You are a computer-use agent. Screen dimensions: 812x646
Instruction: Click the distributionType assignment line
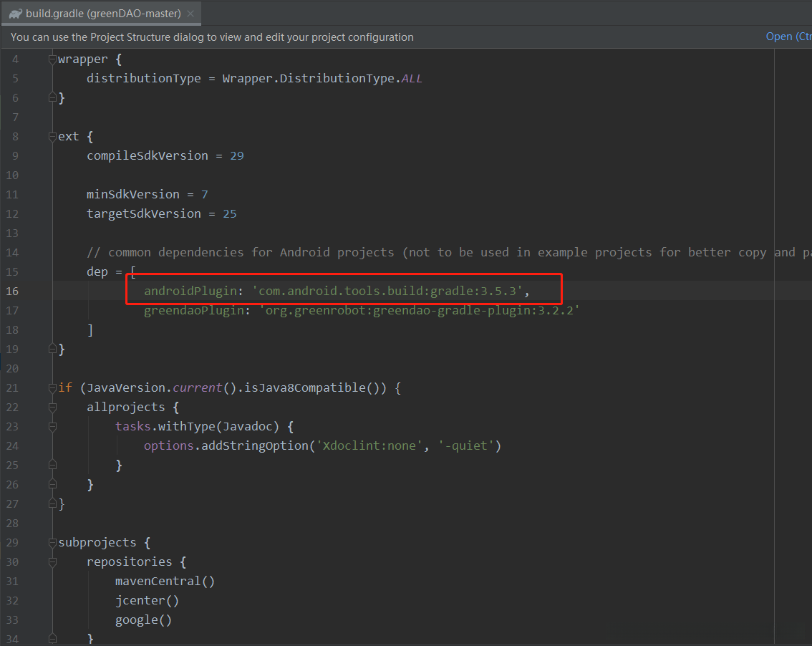click(254, 79)
